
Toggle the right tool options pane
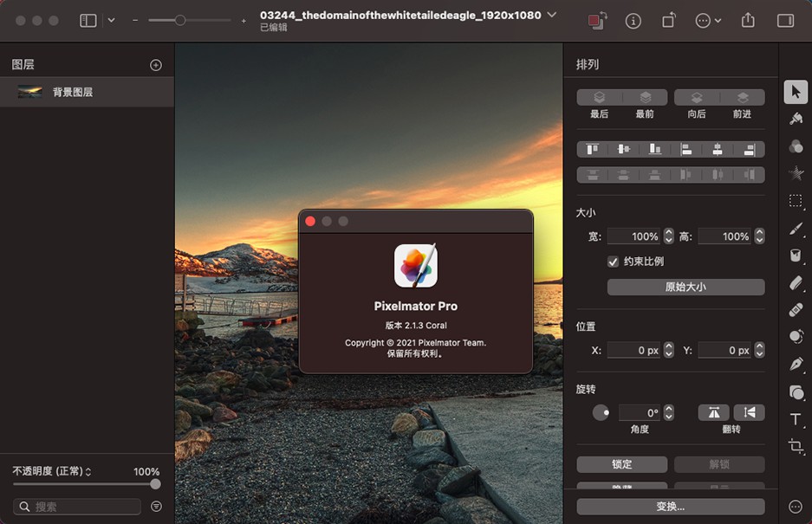coord(785,21)
